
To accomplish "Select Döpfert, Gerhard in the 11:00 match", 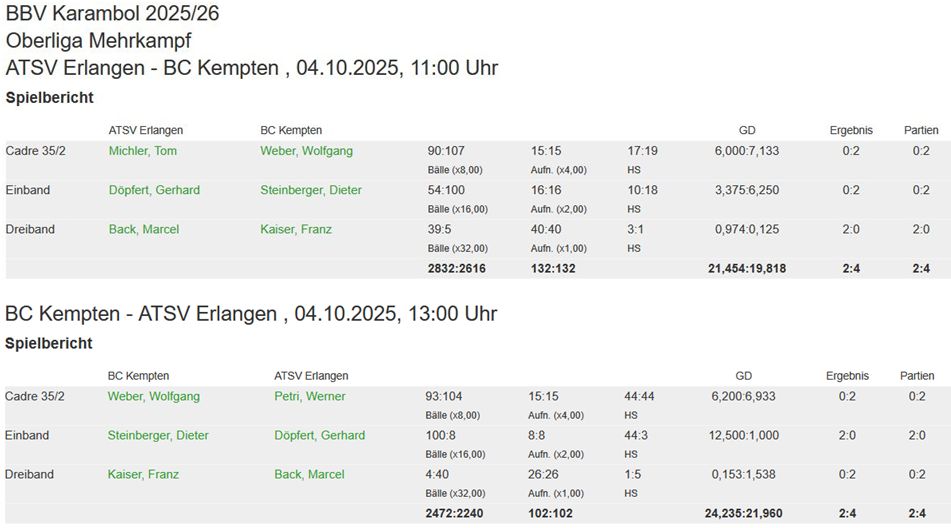I will [x=154, y=190].
